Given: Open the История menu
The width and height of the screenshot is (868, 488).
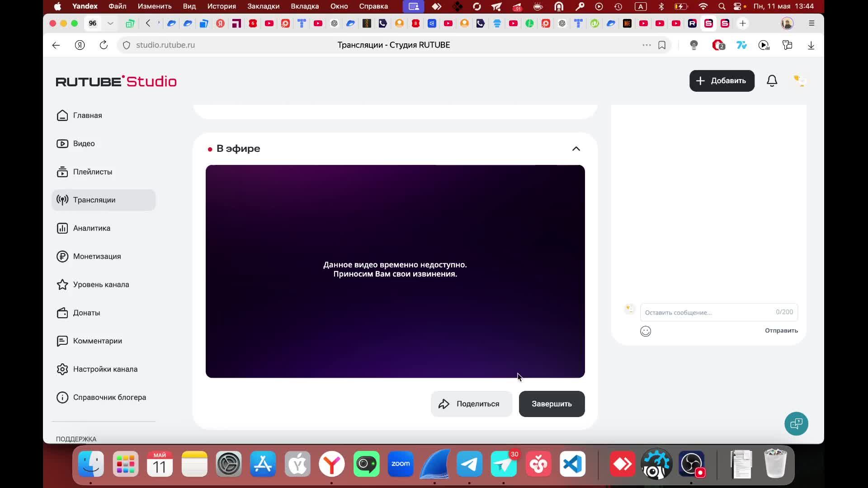Looking at the screenshot, I should (x=222, y=6).
